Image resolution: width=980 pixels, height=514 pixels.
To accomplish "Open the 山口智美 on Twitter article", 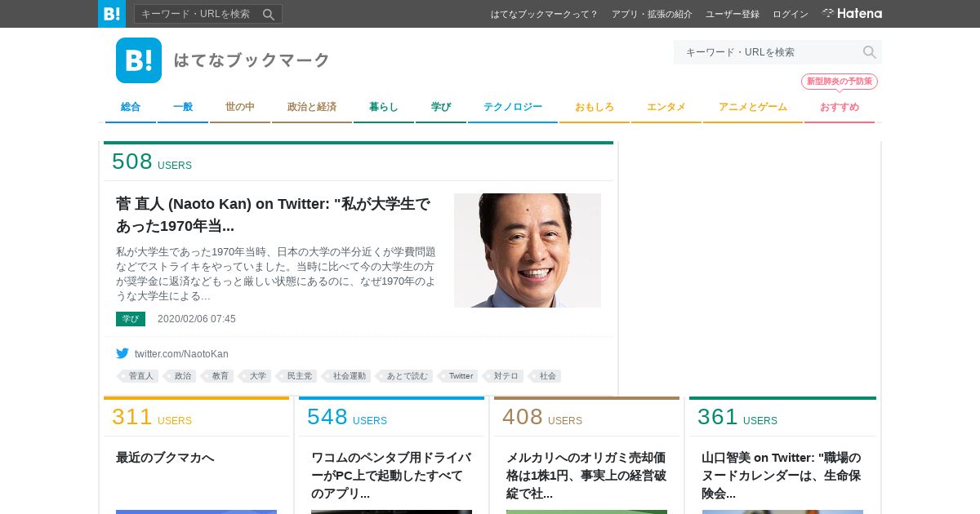I will (782, 476).
